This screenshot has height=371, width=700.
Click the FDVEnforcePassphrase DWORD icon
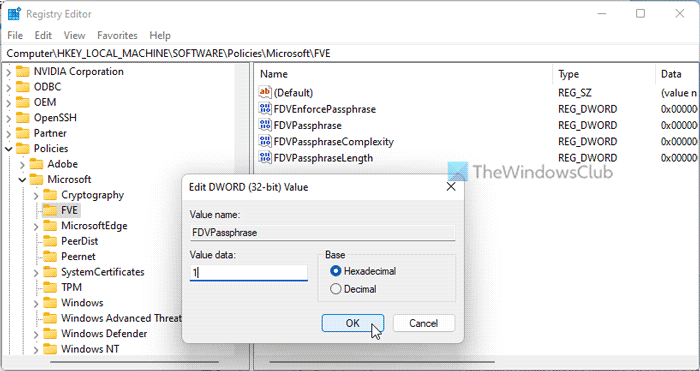[265, 109]
